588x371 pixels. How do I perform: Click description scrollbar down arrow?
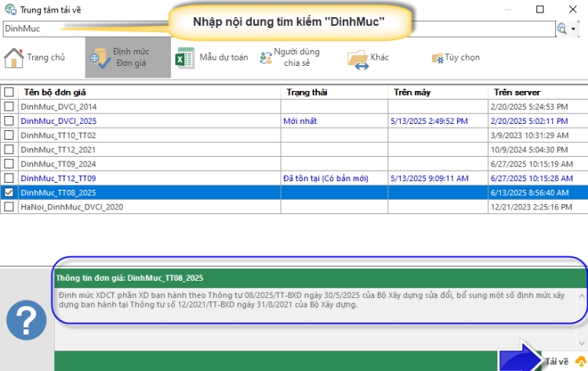[582, 344]
